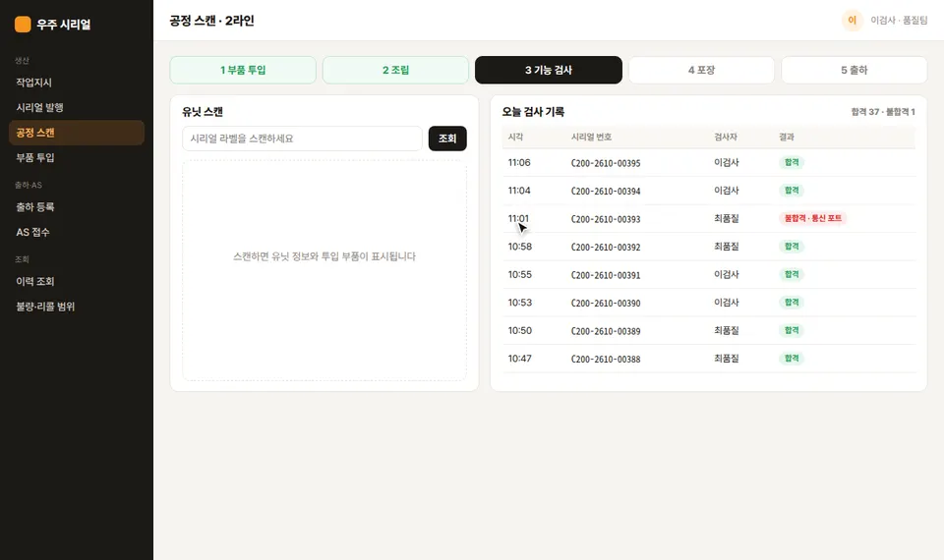Click the 합격 badge in 11:04 row

(x=792, y=190)
